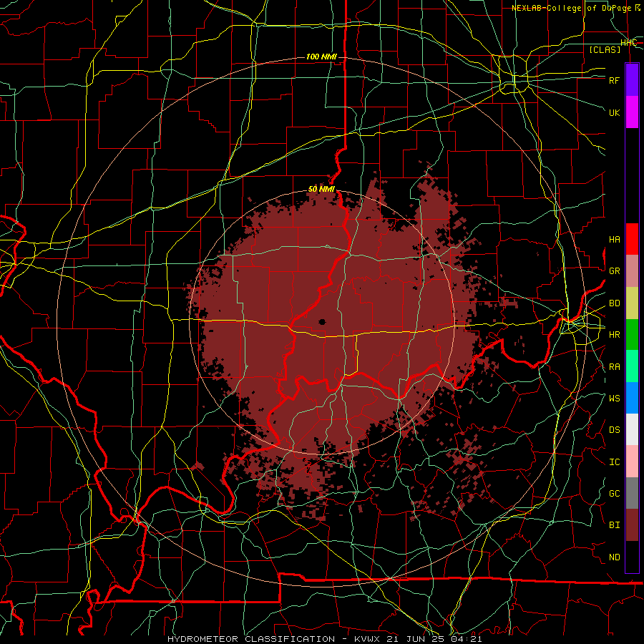Click the IC legend label

point(615,462)
